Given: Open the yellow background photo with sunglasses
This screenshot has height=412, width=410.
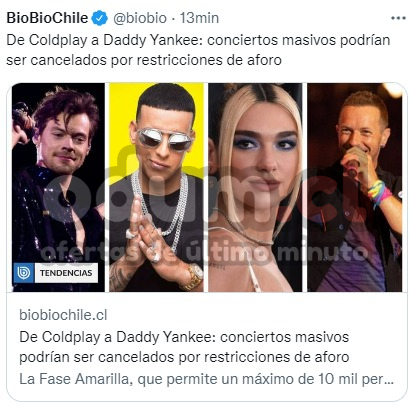Looking at the screenshot, I should coord(156,187).
